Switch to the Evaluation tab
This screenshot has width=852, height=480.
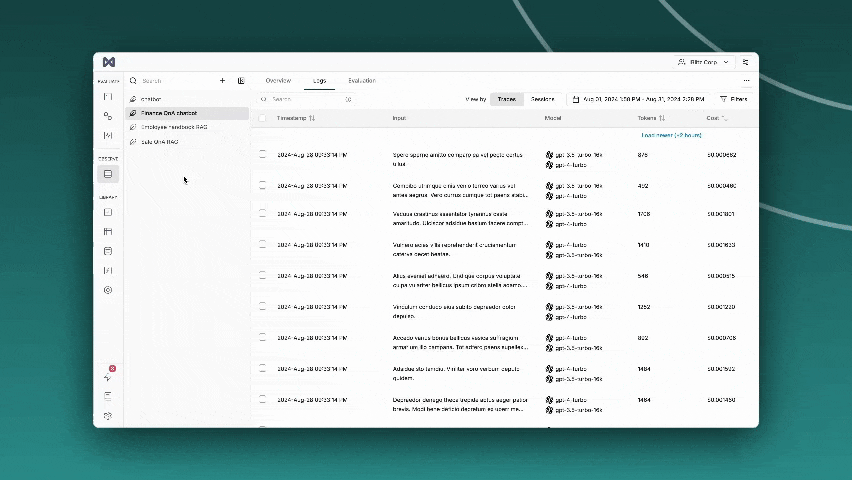click(x=362, y=80)
